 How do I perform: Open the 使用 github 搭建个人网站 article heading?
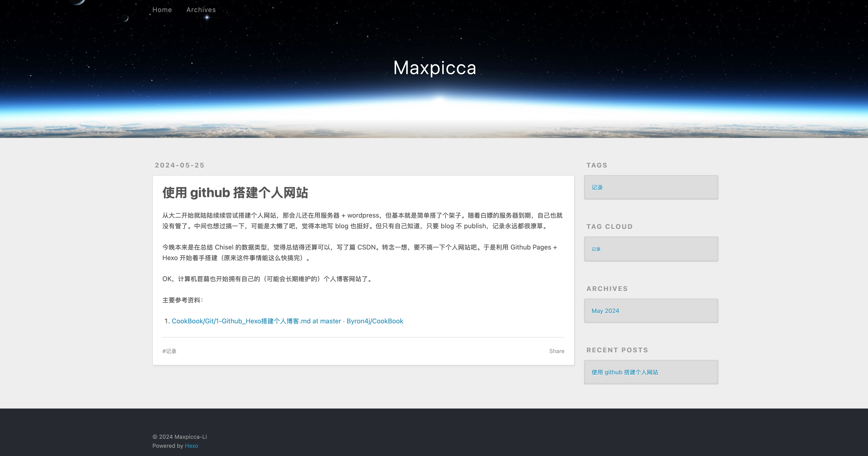pyautogui.click(x=235, y=193)
